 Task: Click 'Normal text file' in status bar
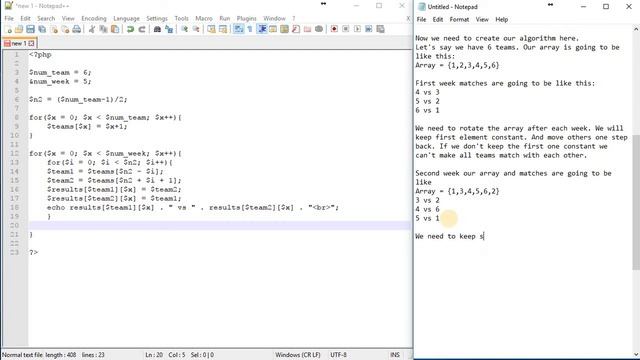coord(22,355)
